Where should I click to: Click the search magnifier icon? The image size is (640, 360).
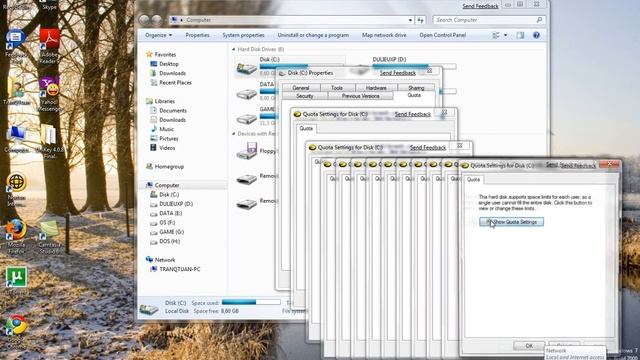[x=539, y=20]
